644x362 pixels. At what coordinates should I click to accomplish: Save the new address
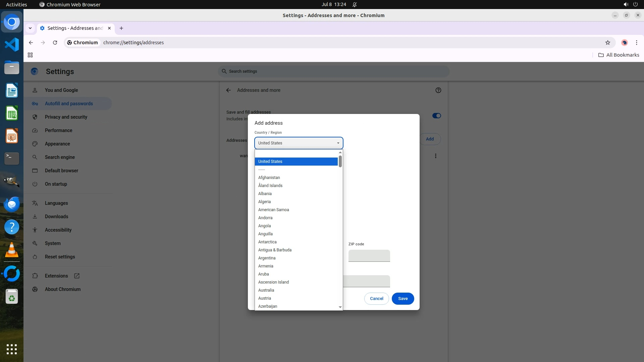click(402, 299)
